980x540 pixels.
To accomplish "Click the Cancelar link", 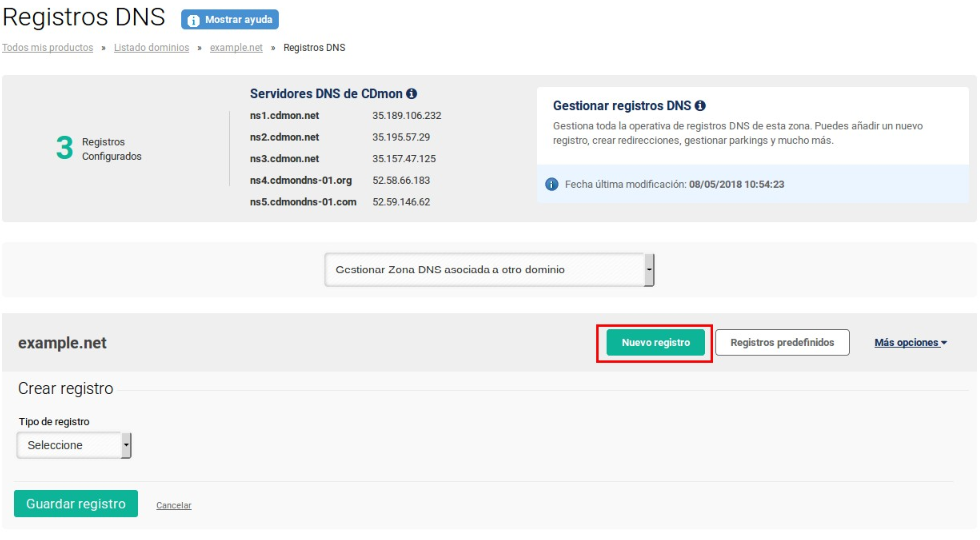I will (174, 506).
